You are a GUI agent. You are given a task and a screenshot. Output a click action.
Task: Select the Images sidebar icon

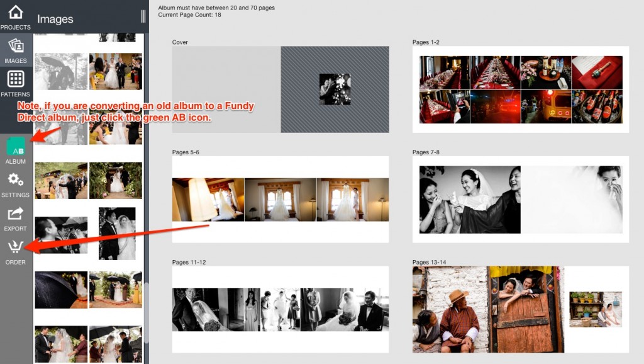16,50
